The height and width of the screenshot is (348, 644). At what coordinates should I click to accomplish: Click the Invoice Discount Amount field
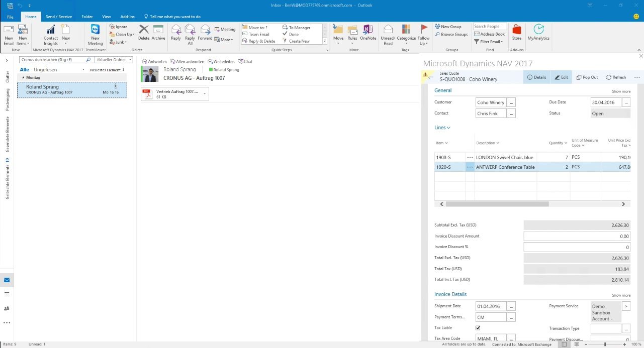tap(577, 236)
